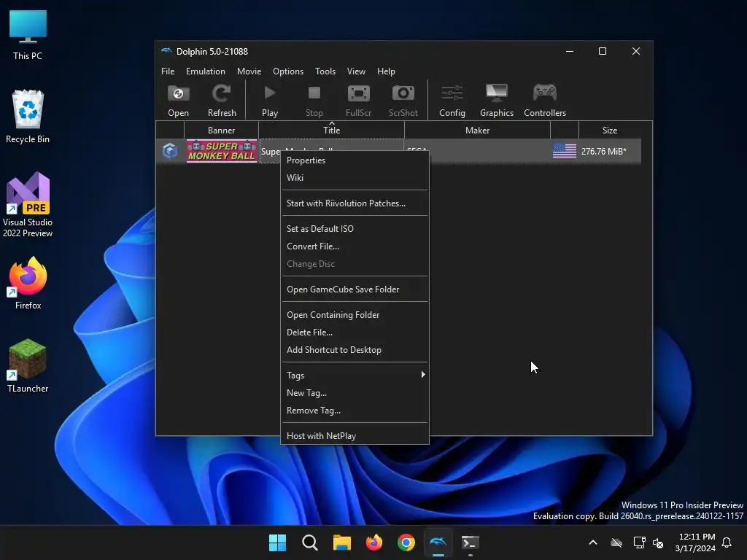Open the Recycle Bin desktop icon
Screen dimensions: 747x560
28,117
